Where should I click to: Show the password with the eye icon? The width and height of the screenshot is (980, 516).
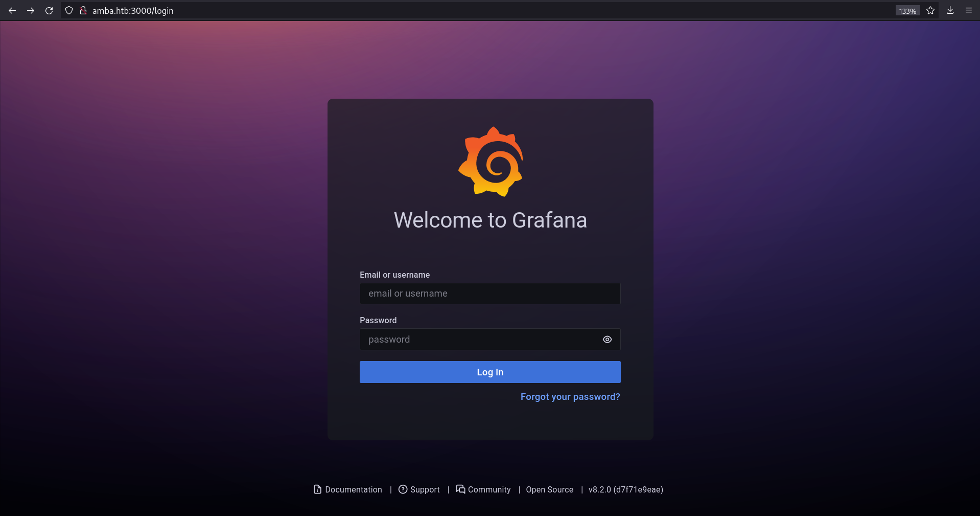coord(607,340)
